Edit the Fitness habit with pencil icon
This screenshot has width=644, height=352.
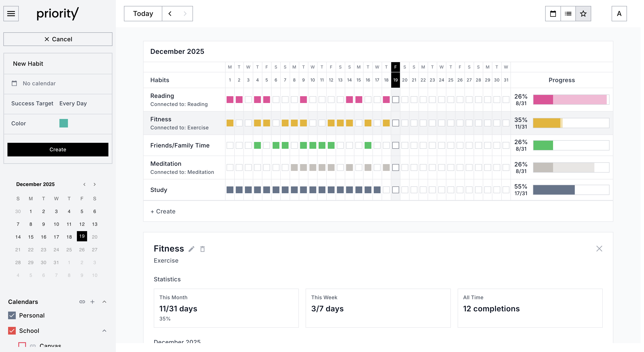(x=191, y=249)
